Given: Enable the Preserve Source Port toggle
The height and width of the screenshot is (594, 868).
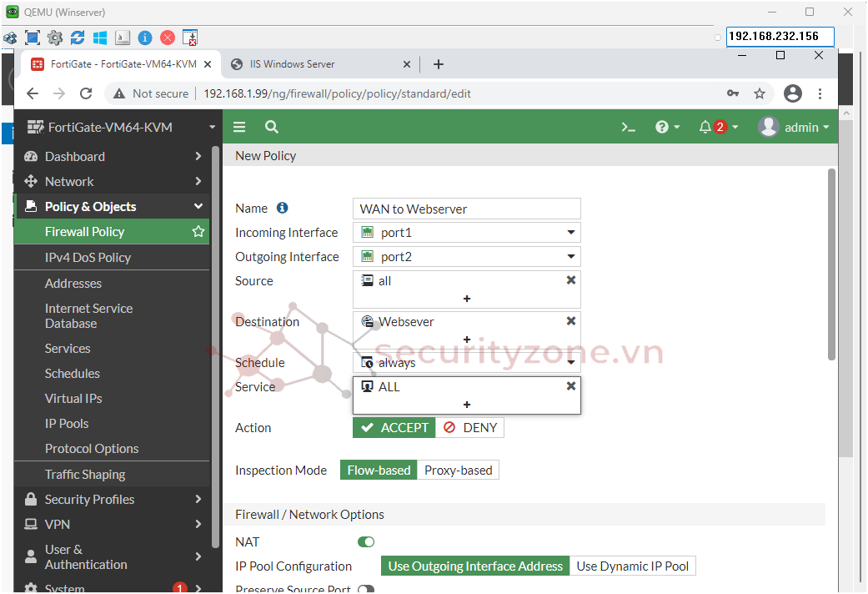Looking at the screenshot, I should [x=366, y=589].
